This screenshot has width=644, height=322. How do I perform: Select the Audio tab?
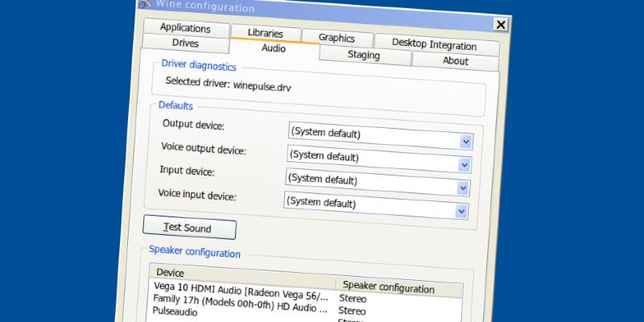pyautogui.click(x=274, y=48)
